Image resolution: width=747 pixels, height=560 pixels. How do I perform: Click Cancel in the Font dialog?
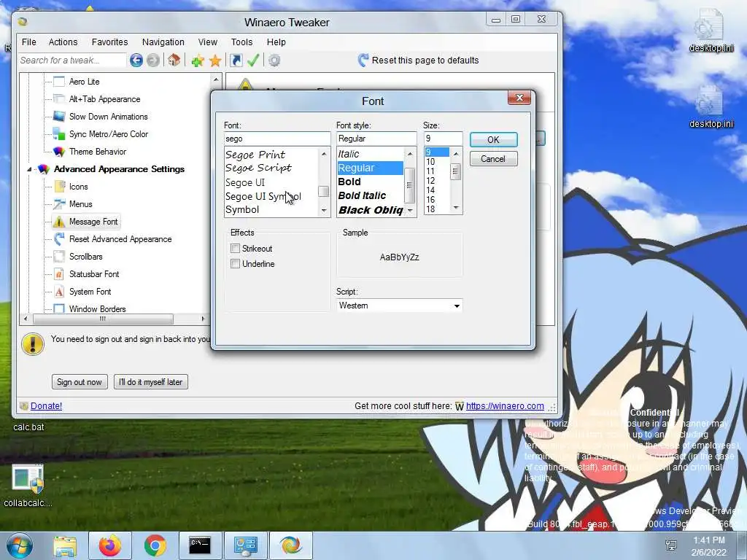click(x=494, y=158)
